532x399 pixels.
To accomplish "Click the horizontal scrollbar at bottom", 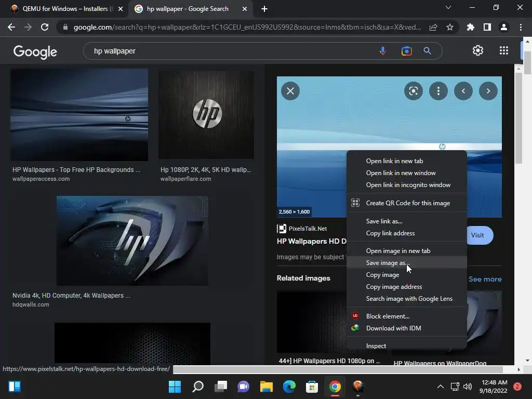I will (338, 369).
